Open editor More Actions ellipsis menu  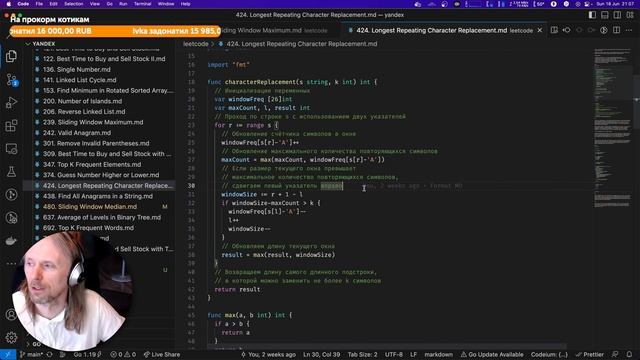(x=629, y=30)
